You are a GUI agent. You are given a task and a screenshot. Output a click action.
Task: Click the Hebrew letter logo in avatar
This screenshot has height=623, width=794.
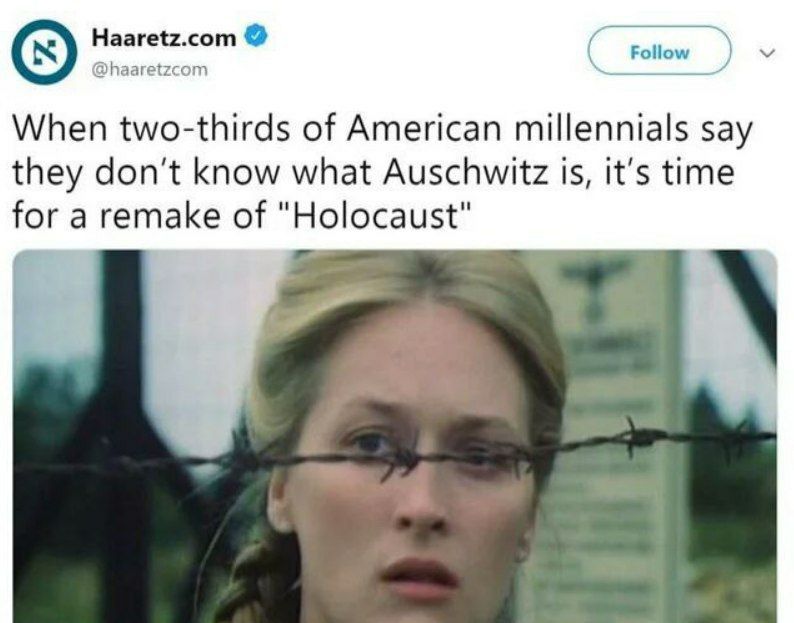(45, 52)
